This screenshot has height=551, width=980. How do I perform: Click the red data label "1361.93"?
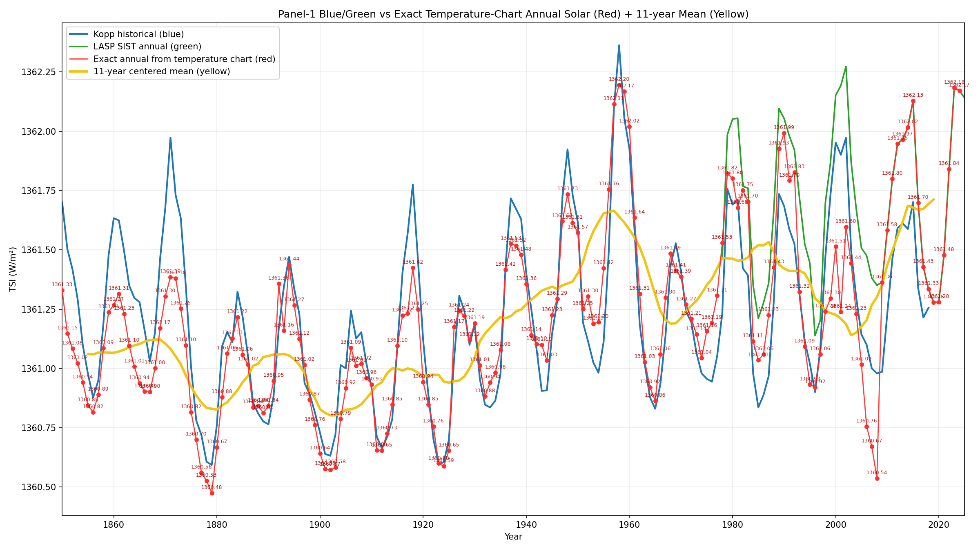(779, 143)
